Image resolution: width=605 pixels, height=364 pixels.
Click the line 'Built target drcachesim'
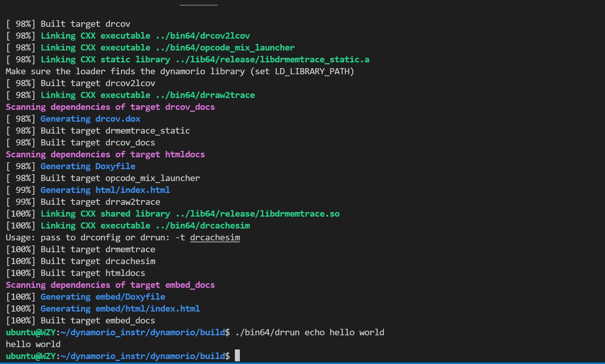coord(80,261)
